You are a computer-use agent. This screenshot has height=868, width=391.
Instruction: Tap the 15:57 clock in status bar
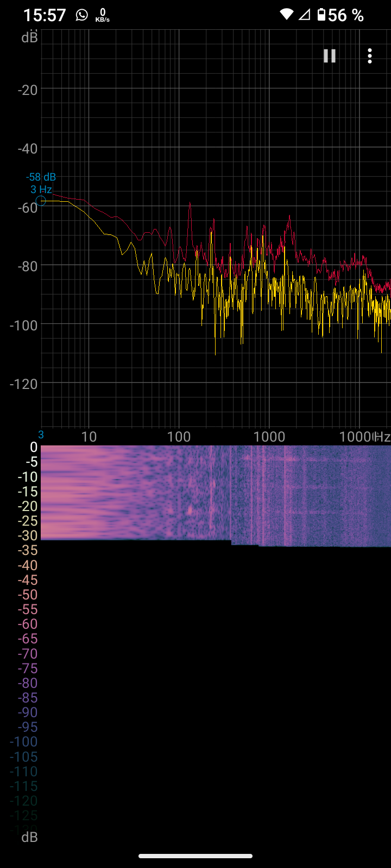pos(45,15)
